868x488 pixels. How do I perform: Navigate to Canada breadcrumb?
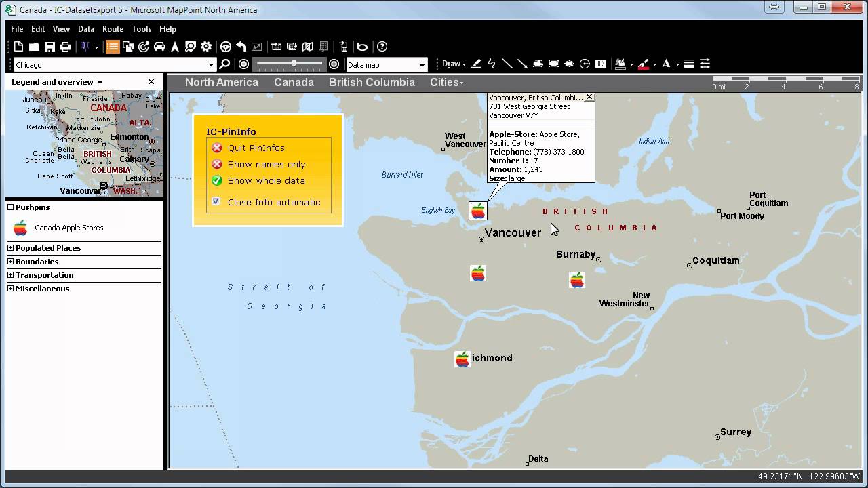click(x=294, y=82)
